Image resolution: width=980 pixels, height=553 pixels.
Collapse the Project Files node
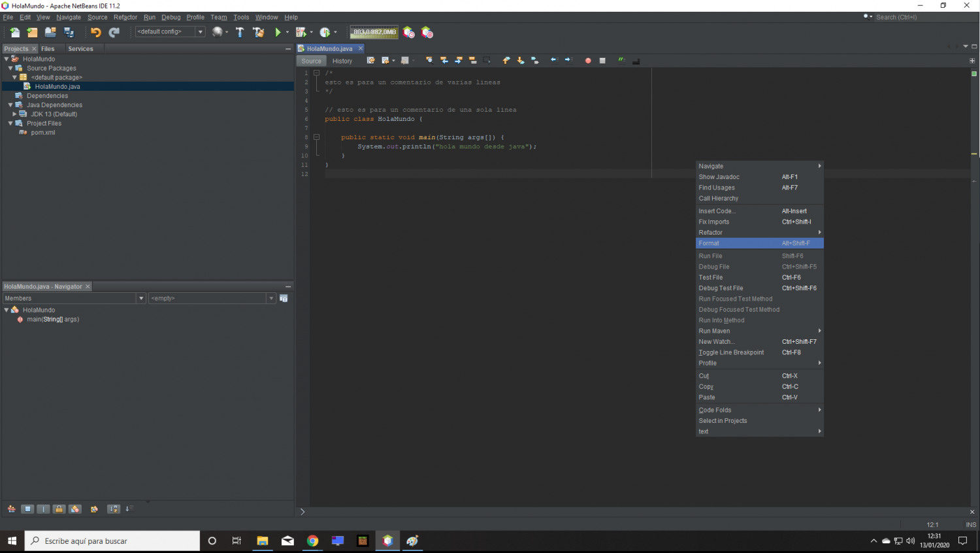coord(10,123)
